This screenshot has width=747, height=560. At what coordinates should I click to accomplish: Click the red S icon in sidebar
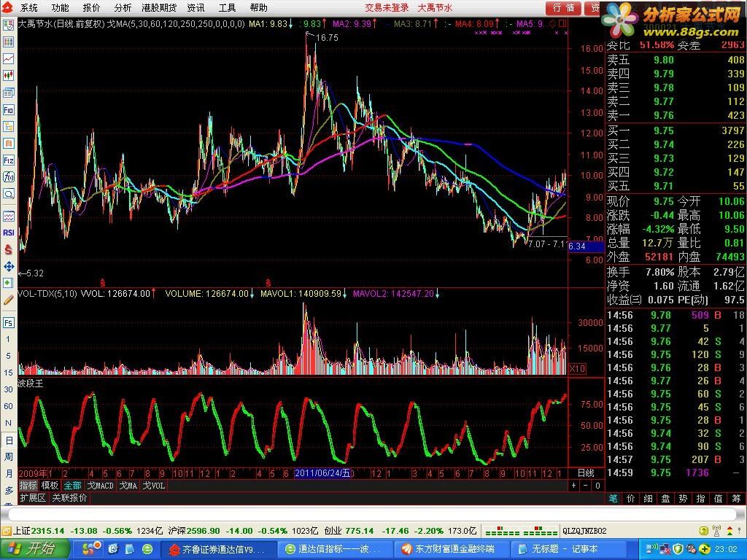[9, 249]
